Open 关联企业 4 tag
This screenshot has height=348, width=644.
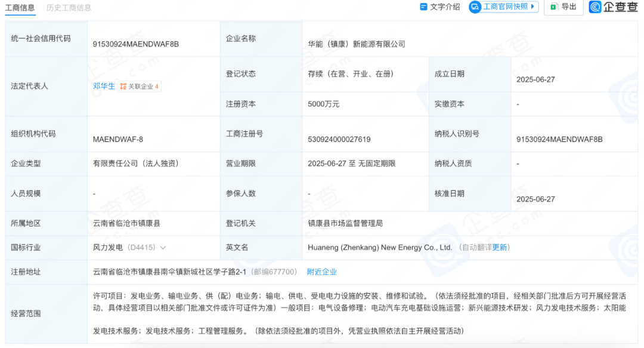pyautogui.click(x=139, y=87)
